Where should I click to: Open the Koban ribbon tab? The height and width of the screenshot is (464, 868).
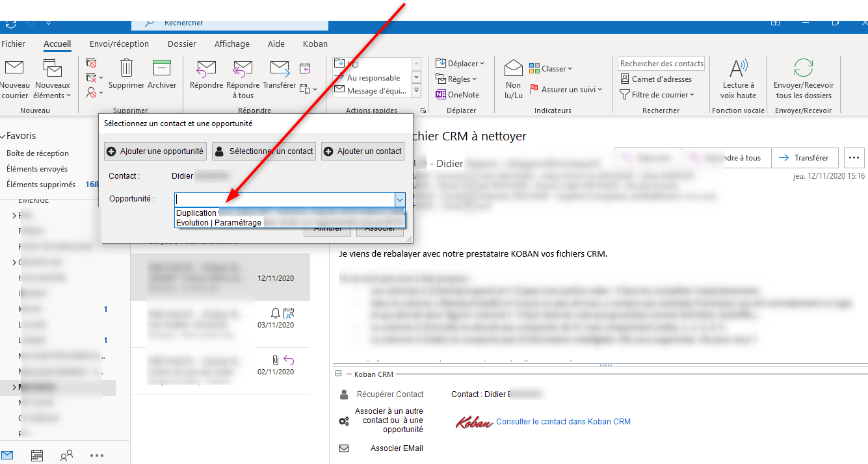315,44
